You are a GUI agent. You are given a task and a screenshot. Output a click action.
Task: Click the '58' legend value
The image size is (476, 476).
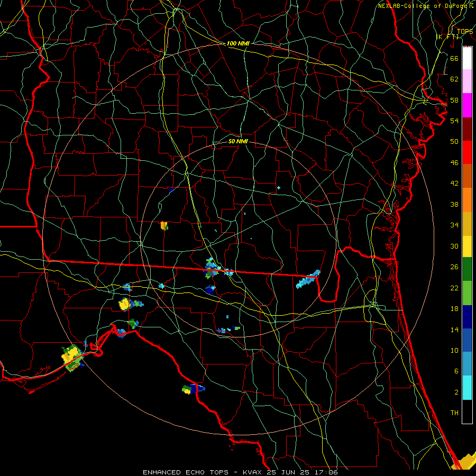[x=454, y=100]
